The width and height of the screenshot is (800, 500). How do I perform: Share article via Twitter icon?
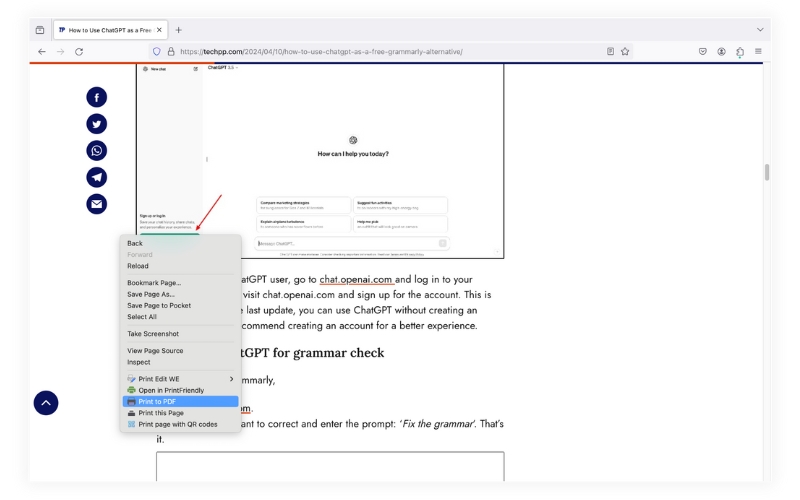(96, 124)
